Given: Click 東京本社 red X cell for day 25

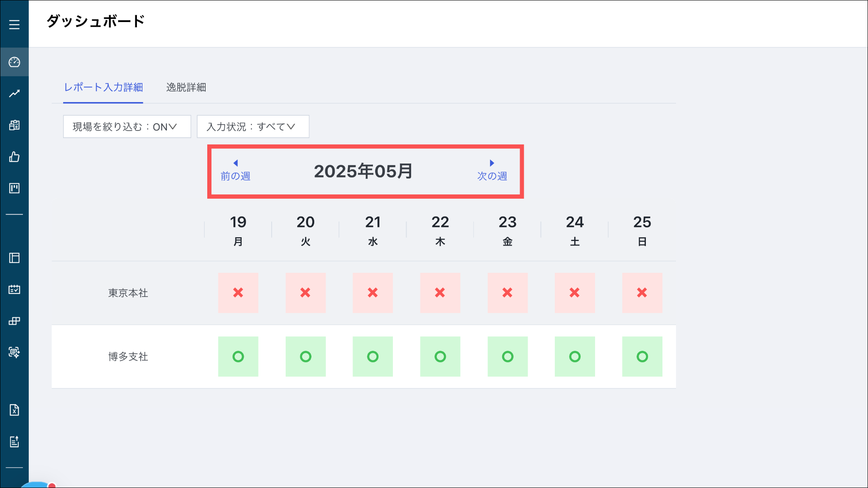Looking at the screenshot, I should tap(642, 293).
